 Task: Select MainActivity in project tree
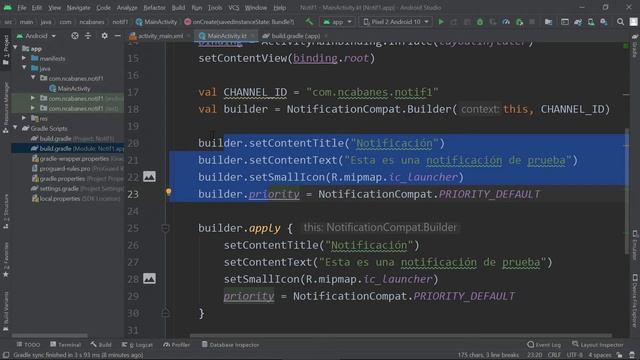pos(70,88)
